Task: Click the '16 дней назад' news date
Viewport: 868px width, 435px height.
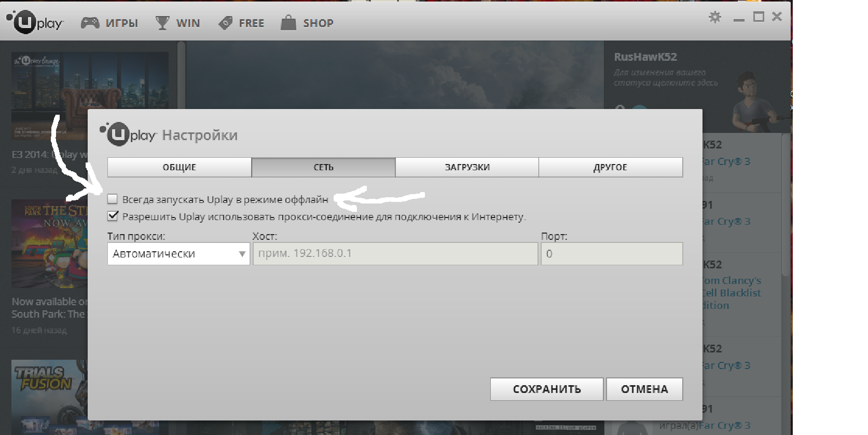Action: click(x=39, y=330)
